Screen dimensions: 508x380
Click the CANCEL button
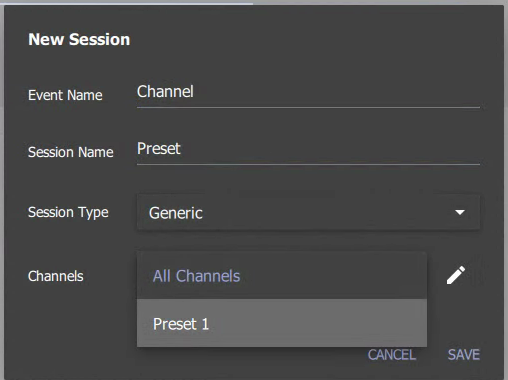[x=392, y=355]
